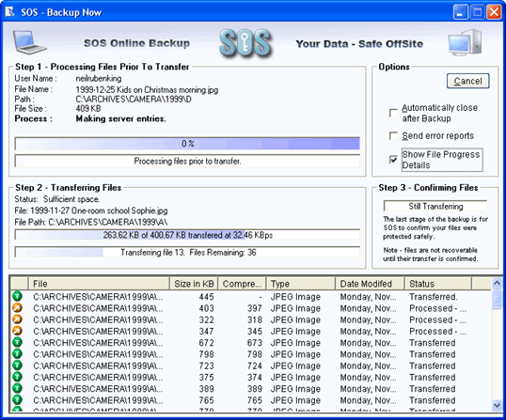Screen dimensions: 506x420
Task: Click Date Modified in 389 KB row
Action: (368, 389)
